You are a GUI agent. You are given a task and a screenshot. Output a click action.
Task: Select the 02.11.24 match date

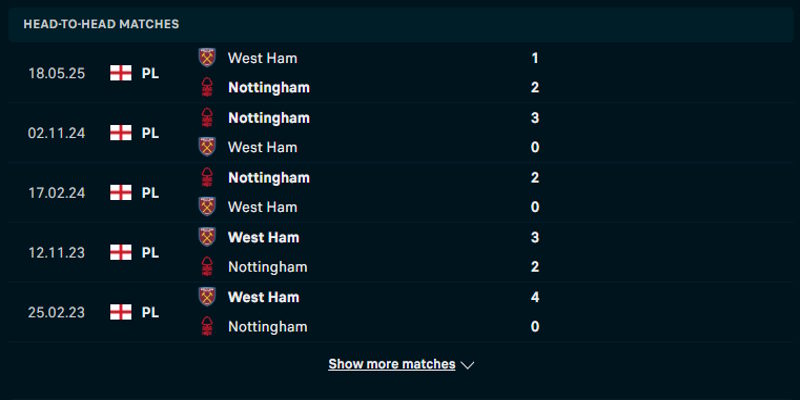pyautogui.click(x=56, y=133)
